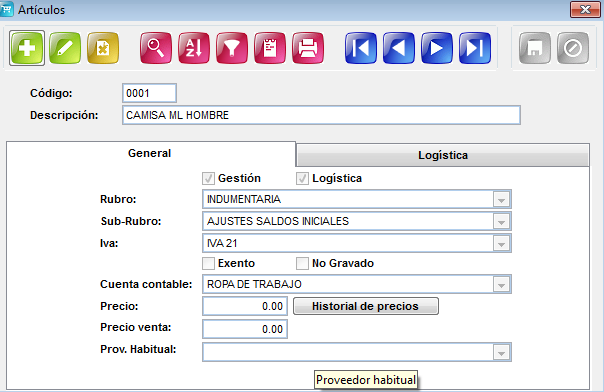Image resolution: width=604 pixels, height=392 pixels.
Task: Click into the Descripción text field
Action: pos(321,115)
